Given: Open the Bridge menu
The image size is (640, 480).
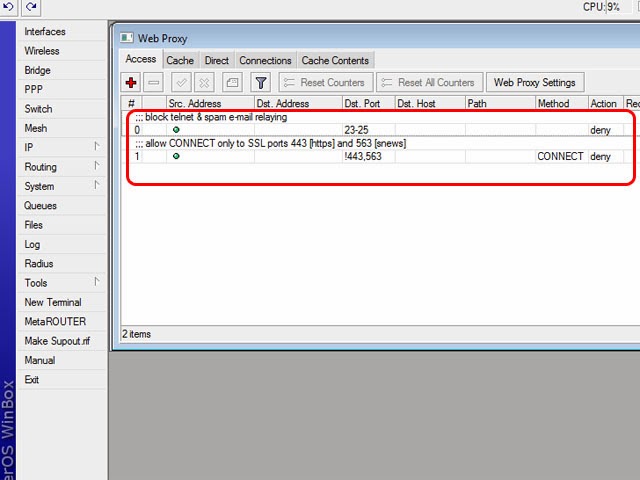Looking at the screenshot, I should [x=61, y=70].
